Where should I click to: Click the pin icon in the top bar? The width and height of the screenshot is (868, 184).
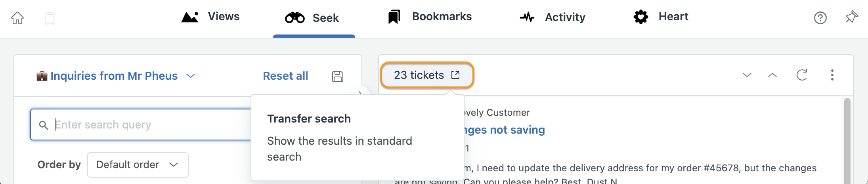[851, 17]
